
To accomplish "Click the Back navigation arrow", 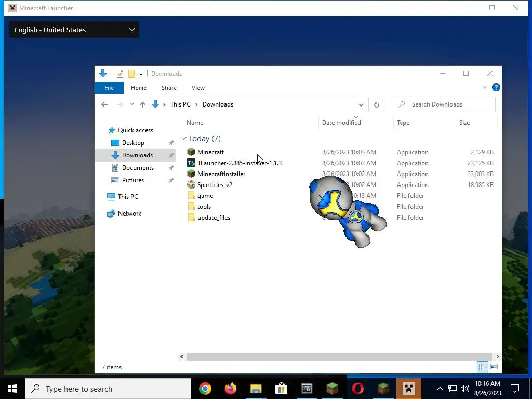I will click(x=104, y=104).
